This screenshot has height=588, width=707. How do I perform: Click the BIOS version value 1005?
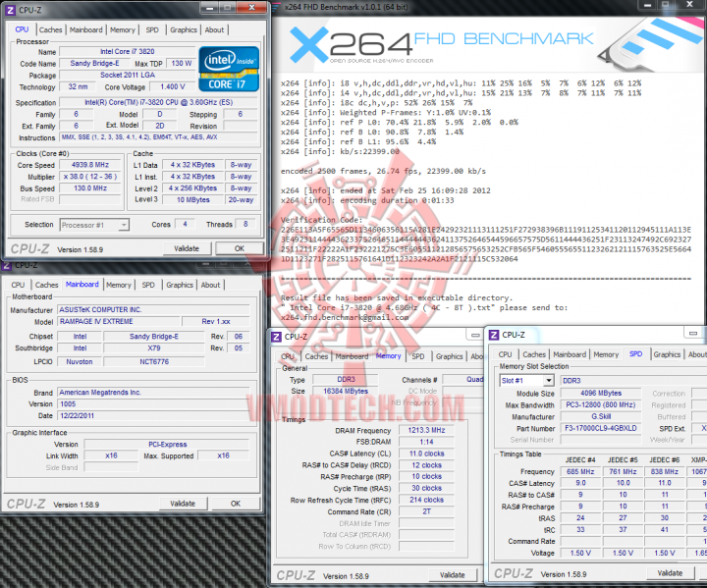click(154, 404)
